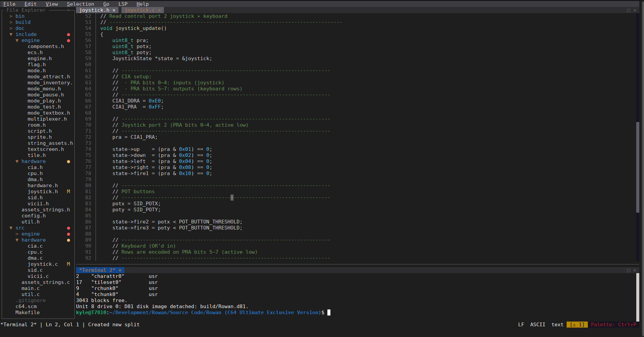Click Palette: Ctrl+P in status bar
The width and height of the screenshot is (644, 337).
point(613,325)
